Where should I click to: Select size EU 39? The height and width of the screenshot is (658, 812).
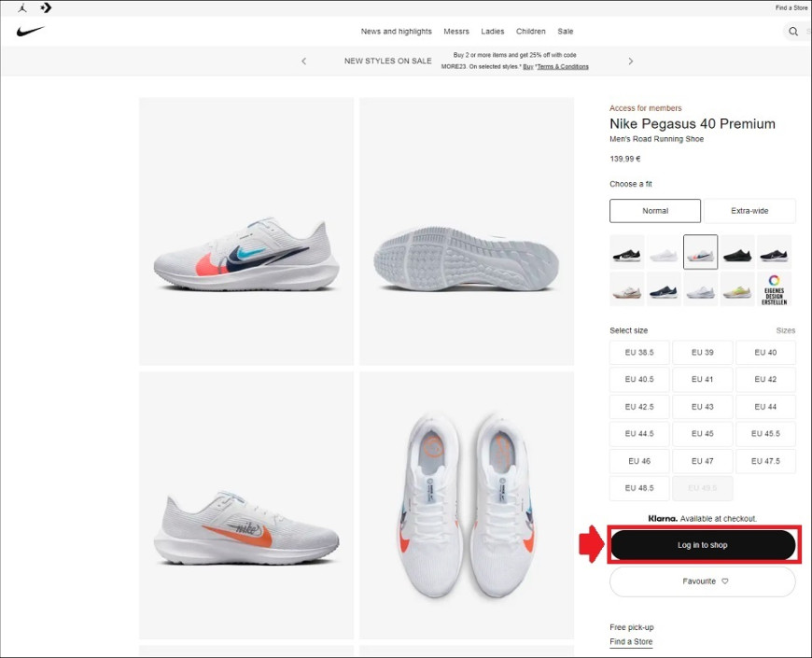(702, 352)
